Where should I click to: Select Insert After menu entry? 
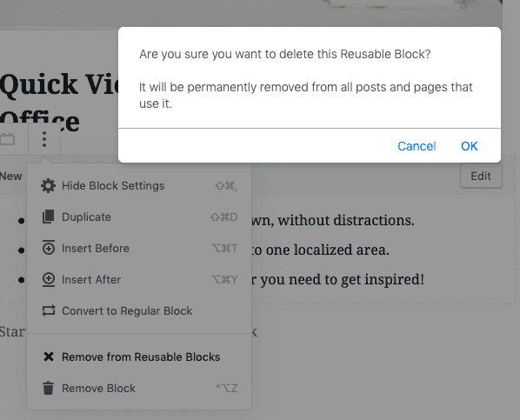click(139, 279)
